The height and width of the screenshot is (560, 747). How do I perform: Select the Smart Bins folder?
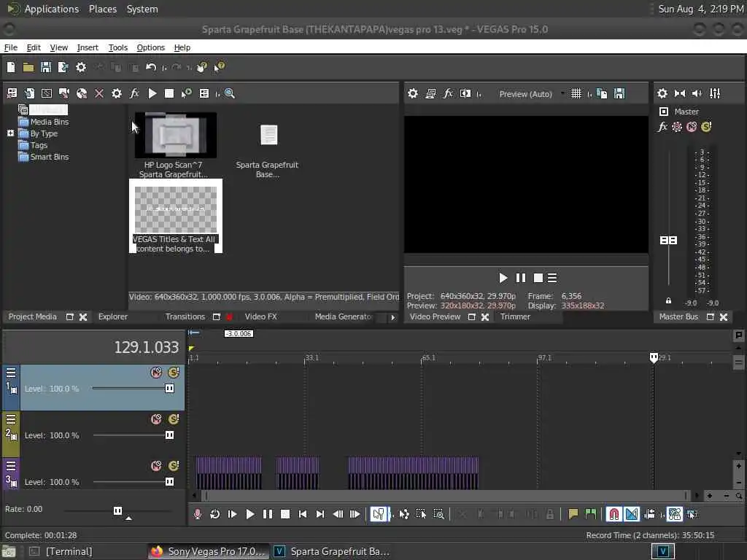(44, 157)
